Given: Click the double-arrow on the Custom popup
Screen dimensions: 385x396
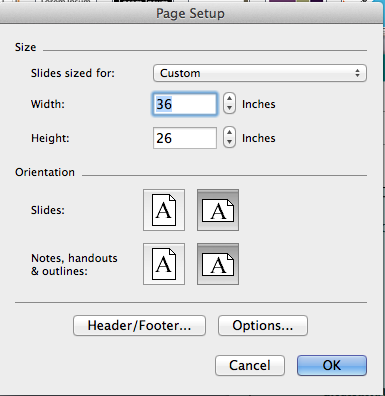Looking at the screenshot, I should (x=357, y=73).
